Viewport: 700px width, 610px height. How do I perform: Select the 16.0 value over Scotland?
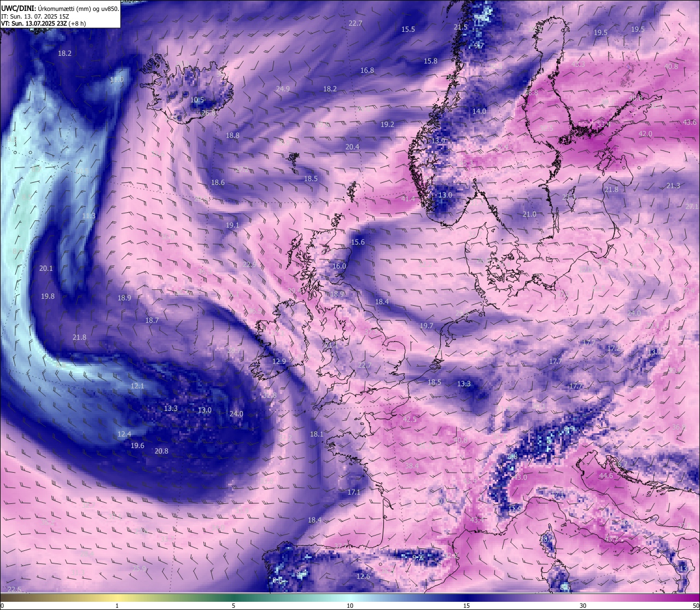point(339,266)
